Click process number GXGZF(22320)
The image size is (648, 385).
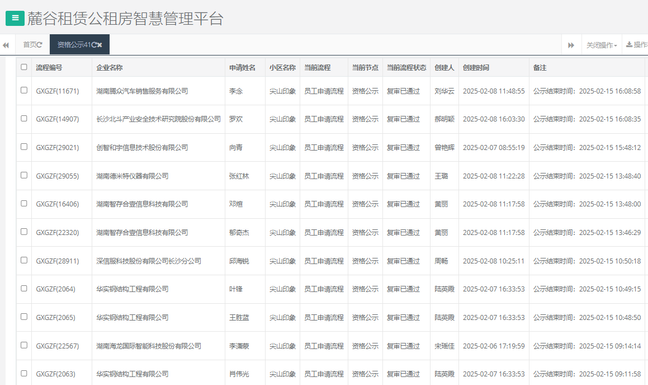[x=57, y=233]
